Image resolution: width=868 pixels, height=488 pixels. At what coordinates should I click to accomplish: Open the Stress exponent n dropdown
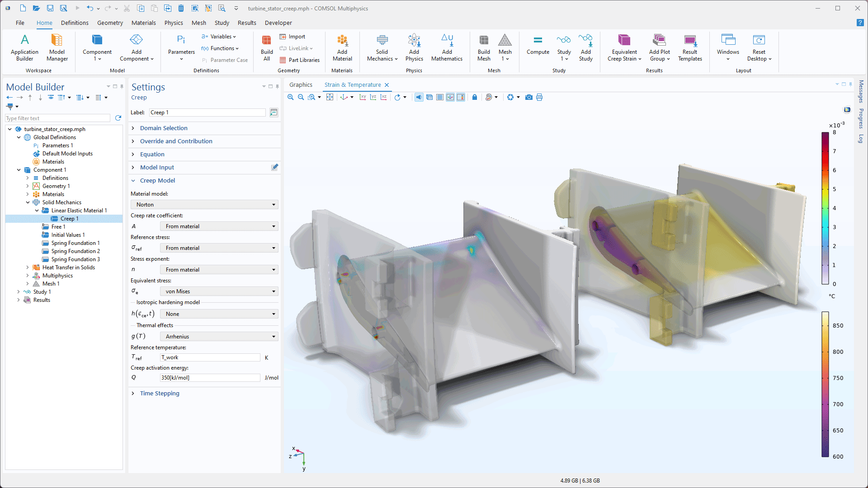click(219, 270)
